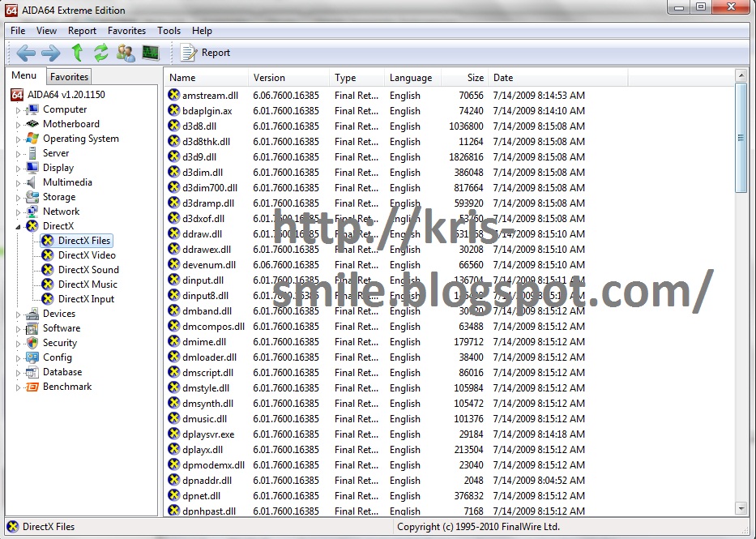Select DirectX Video in the tree

click(x=87, y=255)
